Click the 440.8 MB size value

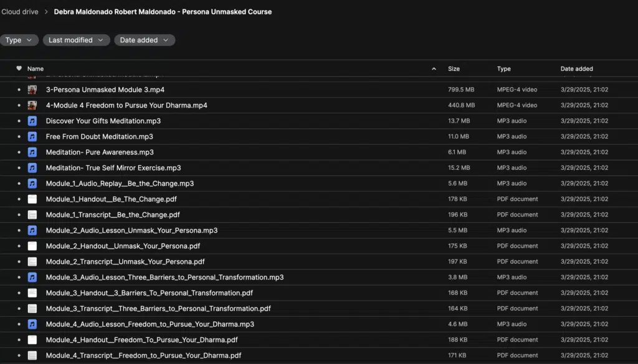tap(462, 105)
